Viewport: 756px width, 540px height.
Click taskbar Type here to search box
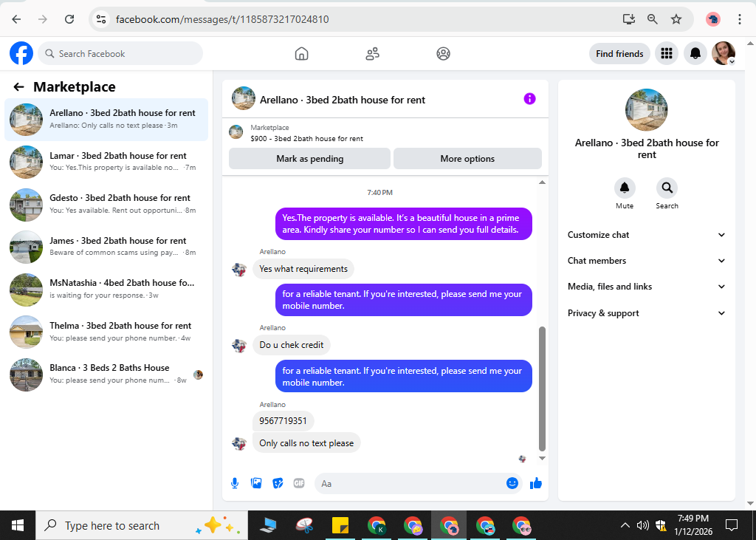click(142, 525)
